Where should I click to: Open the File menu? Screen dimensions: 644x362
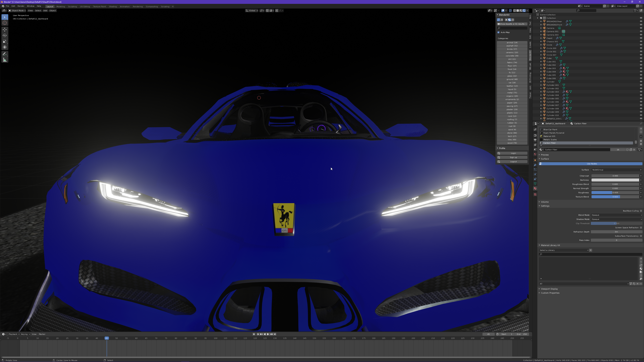[8, 6]
